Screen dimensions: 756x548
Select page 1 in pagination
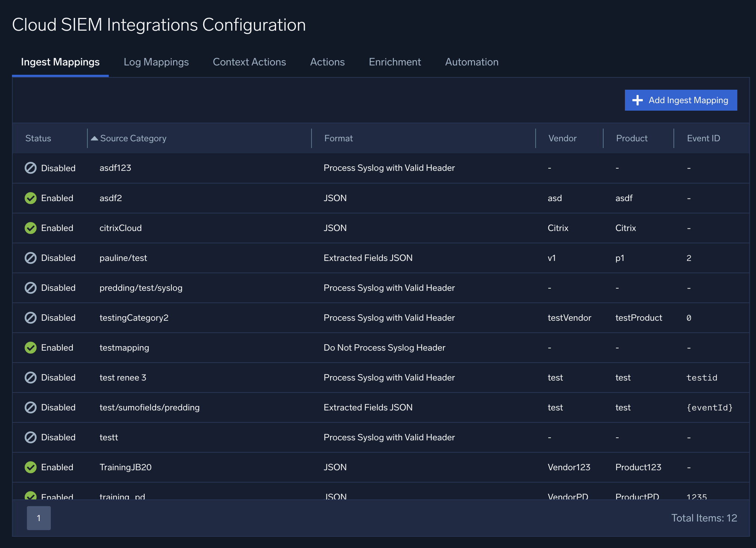coord(39,518)
